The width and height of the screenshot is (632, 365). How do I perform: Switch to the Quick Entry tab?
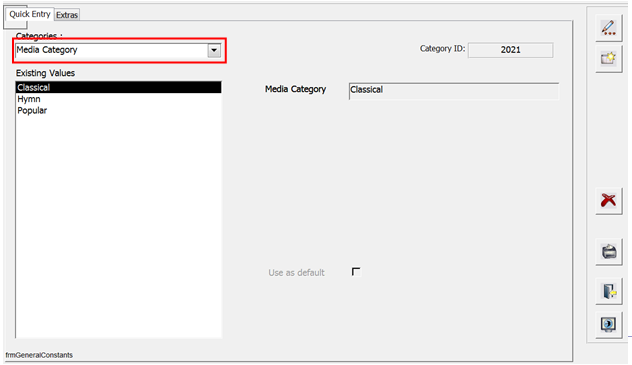[29, 14]
